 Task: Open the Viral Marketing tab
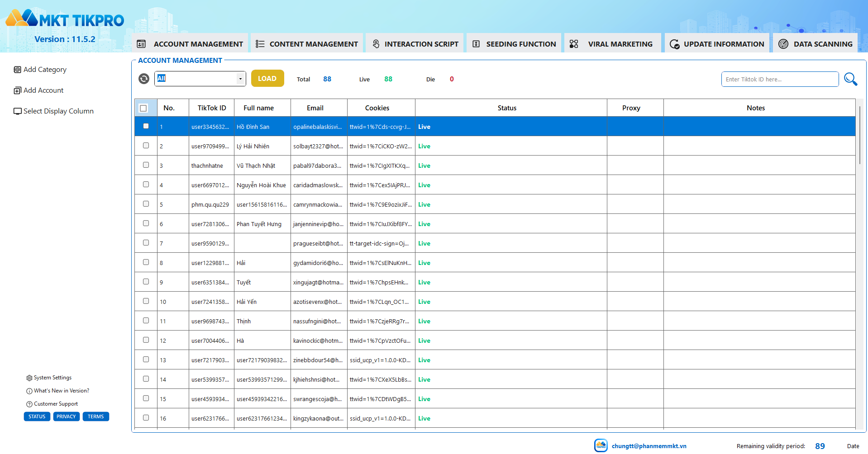[613, 43]
